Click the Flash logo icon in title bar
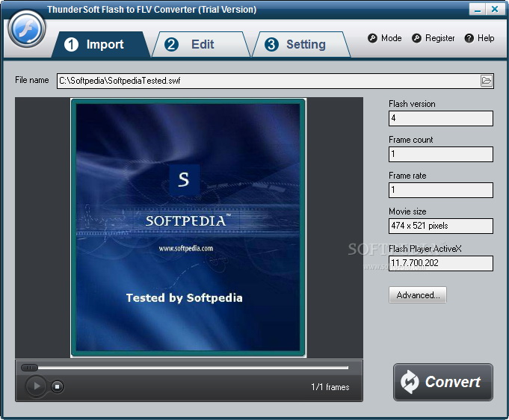Viewport: 509px width, 420px height. tap(28, 29)
